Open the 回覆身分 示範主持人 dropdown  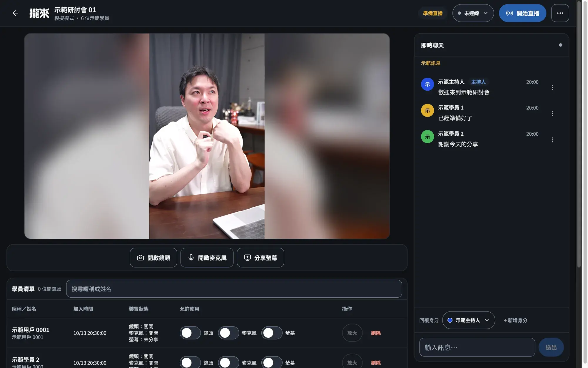[x=469, y=320]
